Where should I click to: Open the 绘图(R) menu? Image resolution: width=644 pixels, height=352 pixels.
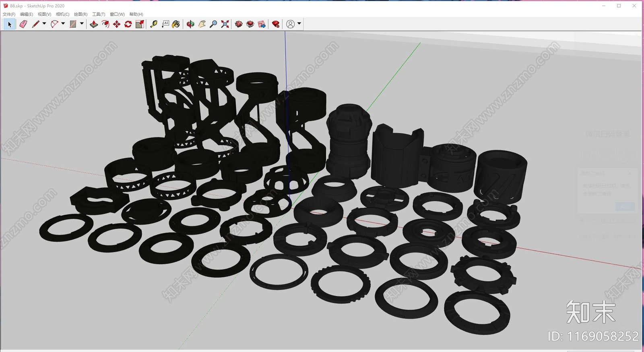[x=80, y=14]
